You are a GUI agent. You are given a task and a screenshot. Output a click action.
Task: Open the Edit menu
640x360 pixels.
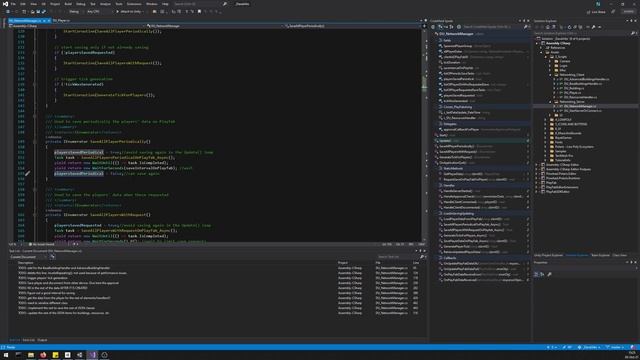click(x=23, y=4)
